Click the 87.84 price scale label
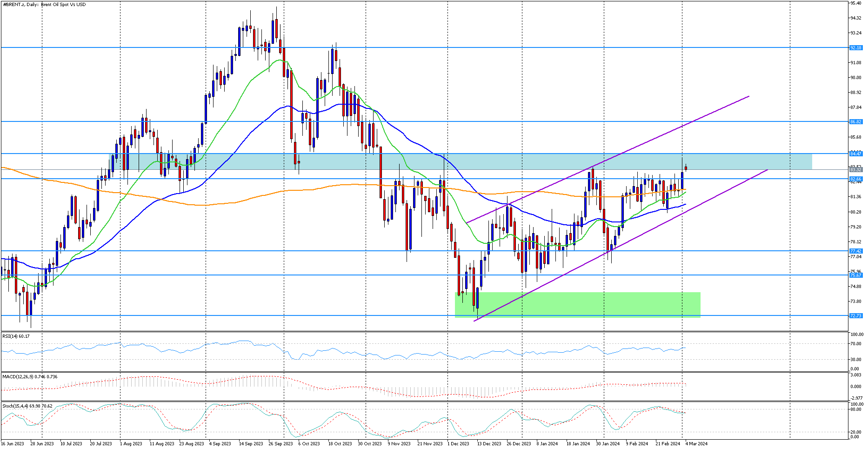 tap(856, 107)
